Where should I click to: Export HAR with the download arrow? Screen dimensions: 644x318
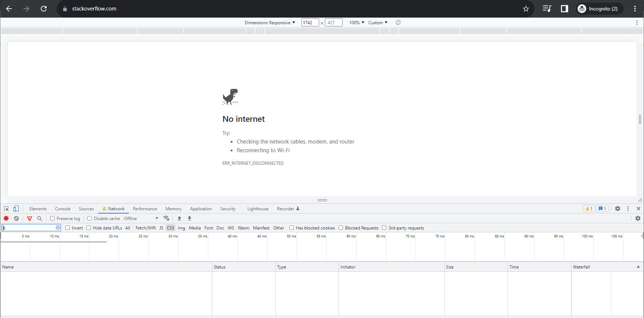tap(190, 218)
